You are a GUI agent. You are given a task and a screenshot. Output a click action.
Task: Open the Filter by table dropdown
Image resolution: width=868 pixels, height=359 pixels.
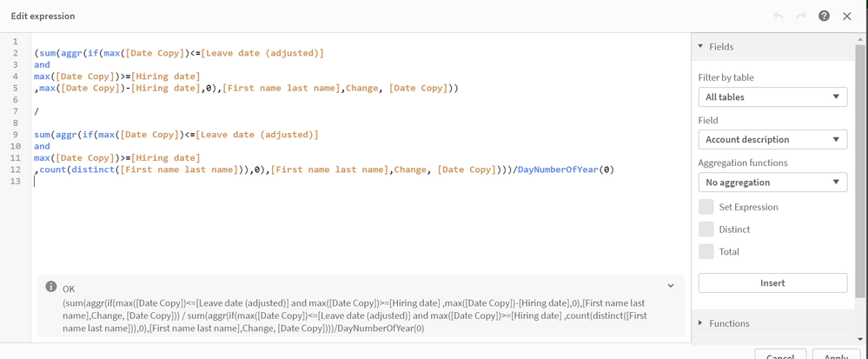[x=772, y=97]
